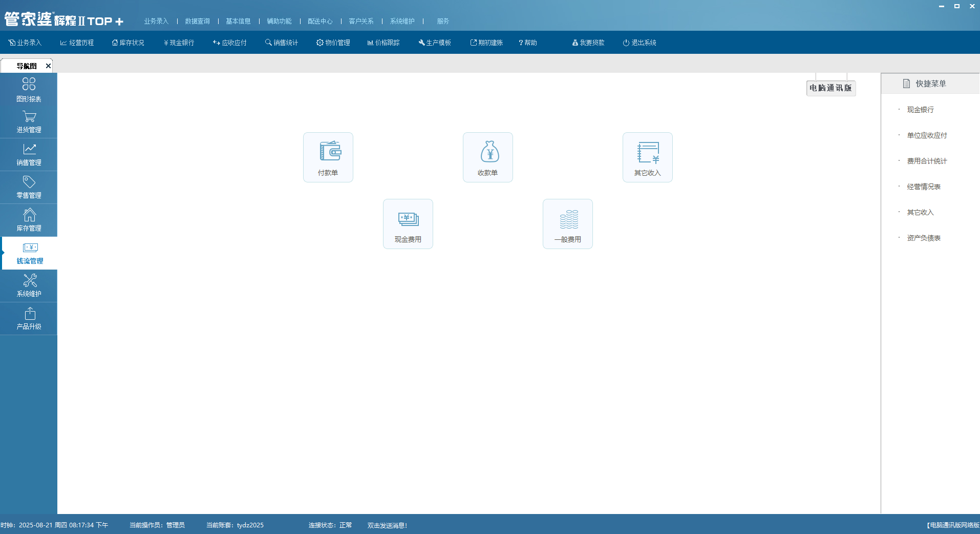
Task: Select 进货管理 shopping cart in sidebar
Action: [x=29, y=122]
